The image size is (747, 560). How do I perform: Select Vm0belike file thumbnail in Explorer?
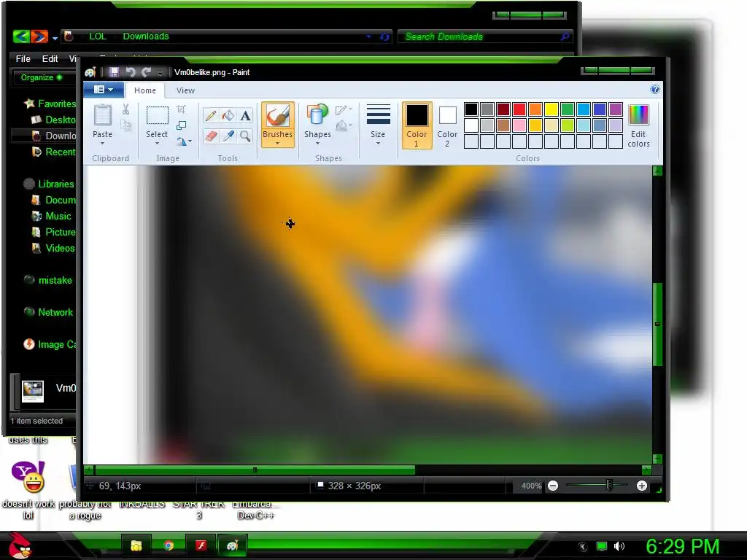[x=33, y=391]
